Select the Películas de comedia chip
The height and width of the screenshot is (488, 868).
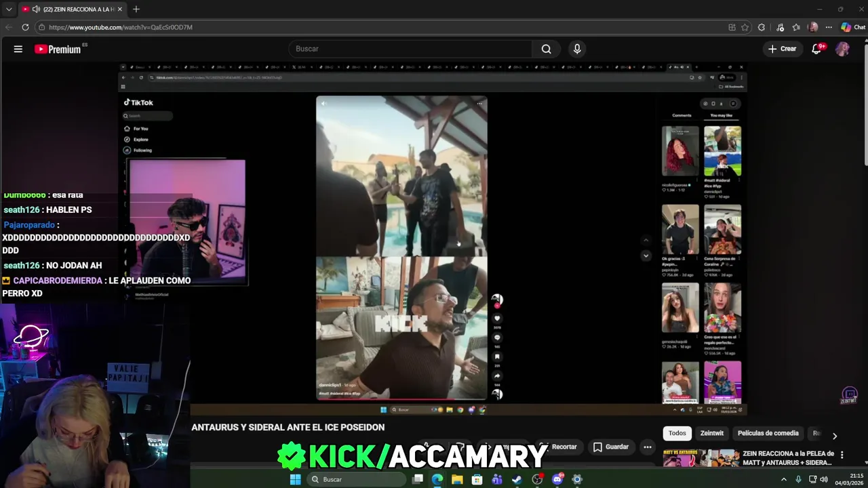coord(768,433)
